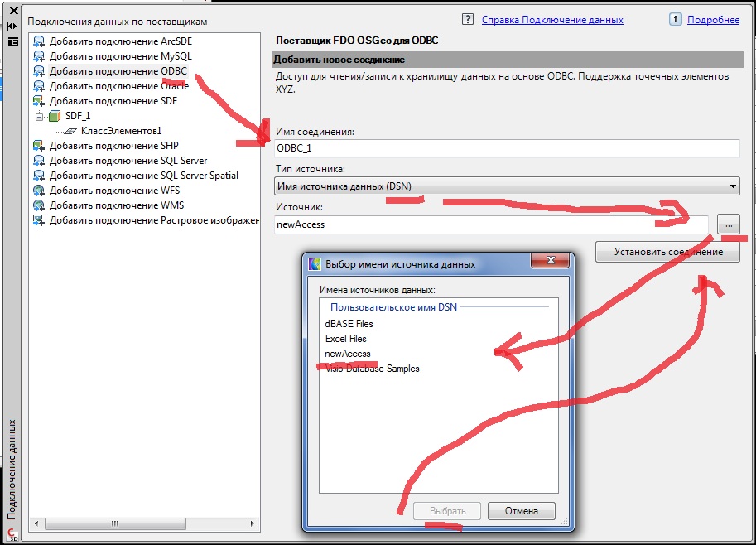
Task: Click the Пользовательское имя DSN group header
Action: pos(393,307)
